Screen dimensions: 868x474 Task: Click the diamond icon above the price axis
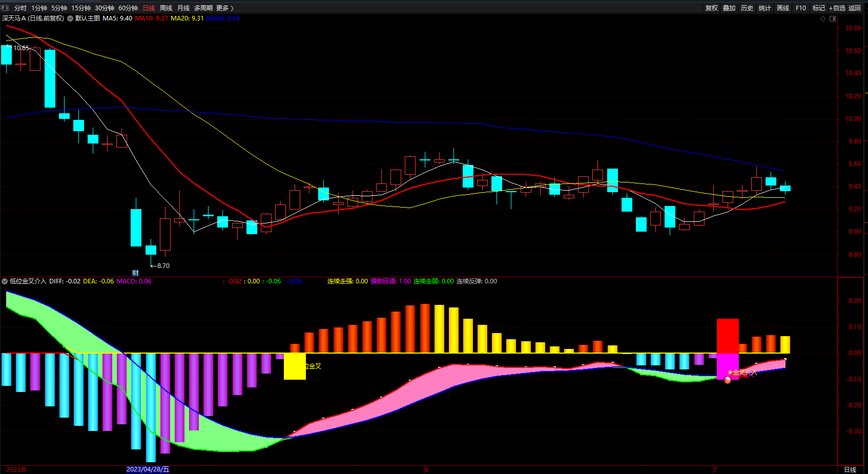coord(823,18)
